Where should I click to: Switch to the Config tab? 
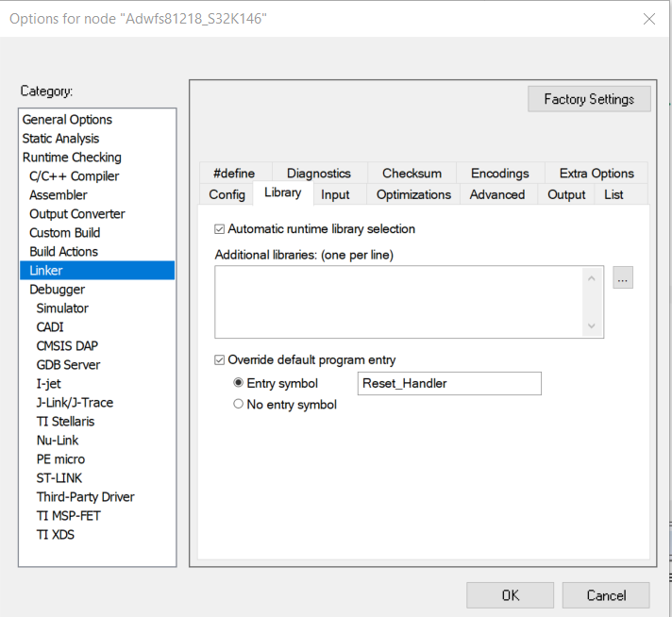tap(227, 194)
